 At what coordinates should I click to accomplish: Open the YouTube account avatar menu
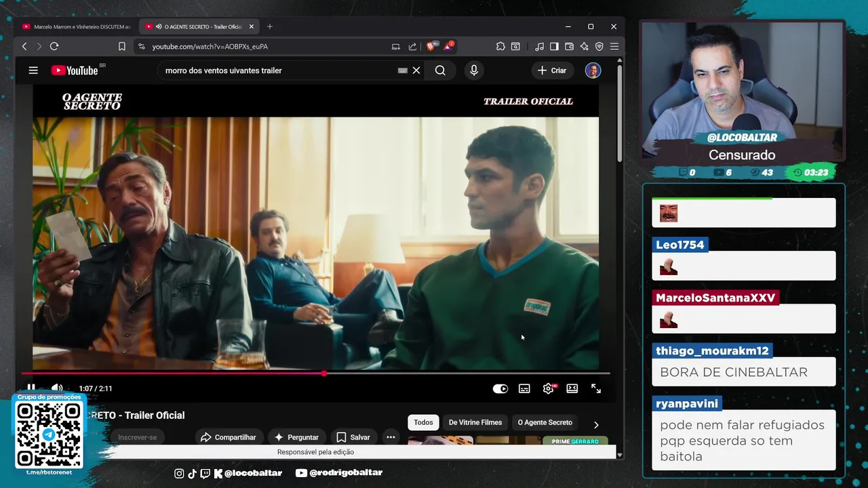point(593,70)
